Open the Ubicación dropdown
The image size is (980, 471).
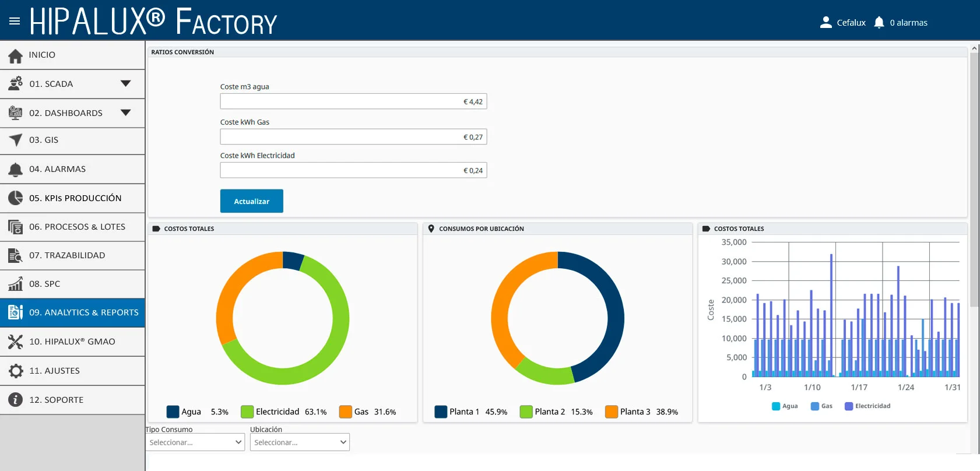click(300, 442)
